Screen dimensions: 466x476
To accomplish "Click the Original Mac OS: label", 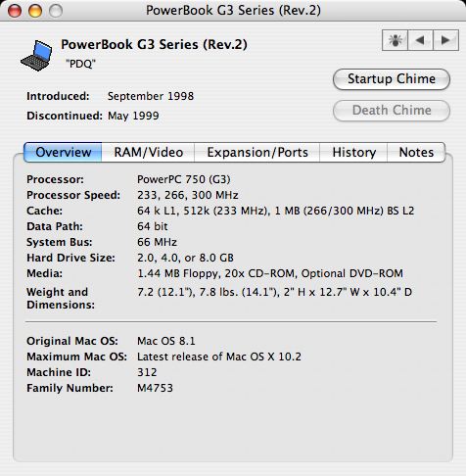I will click(72, 341).
